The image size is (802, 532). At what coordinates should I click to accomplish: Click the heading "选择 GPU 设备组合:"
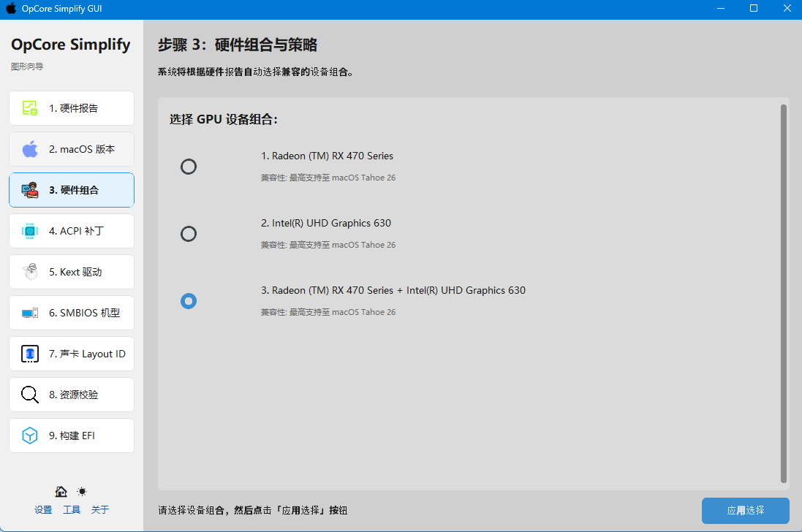224,120
